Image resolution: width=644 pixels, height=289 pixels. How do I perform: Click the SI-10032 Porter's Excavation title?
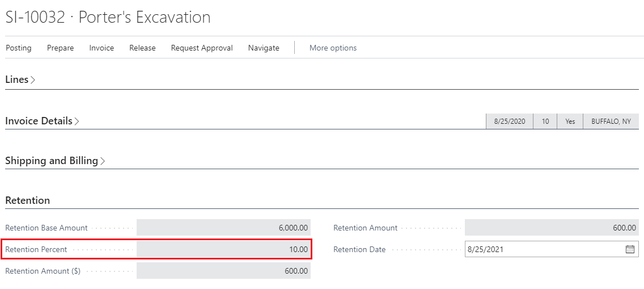tap(108, 17)
